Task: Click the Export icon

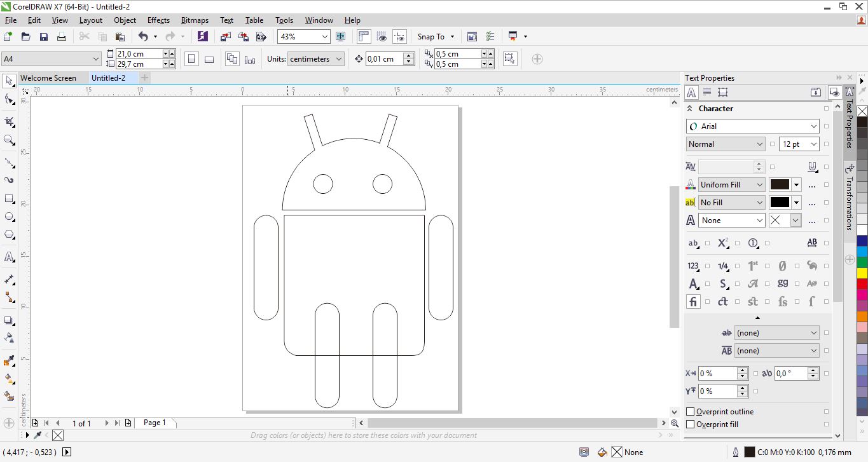Action: coord(243,37)
